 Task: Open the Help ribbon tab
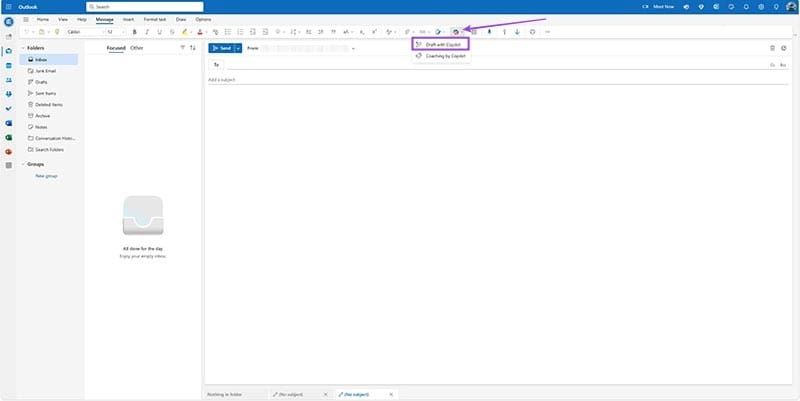coord(82,19)
